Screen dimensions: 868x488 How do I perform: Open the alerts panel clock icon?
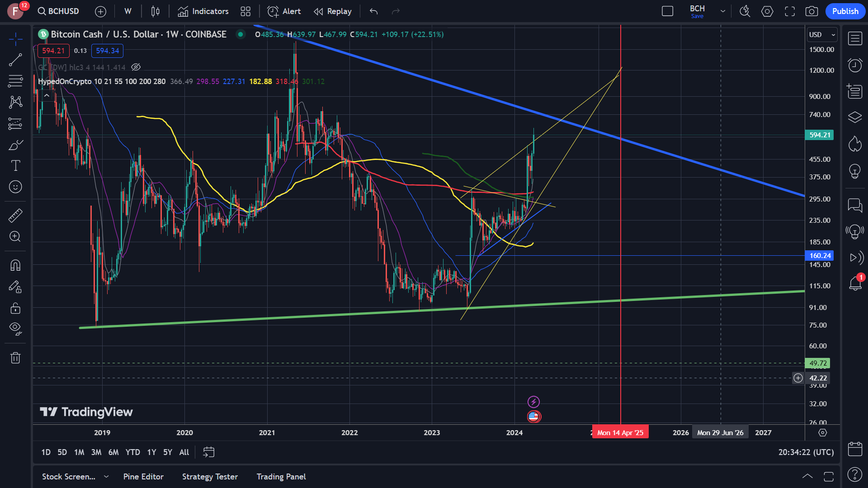pos(855,65)
